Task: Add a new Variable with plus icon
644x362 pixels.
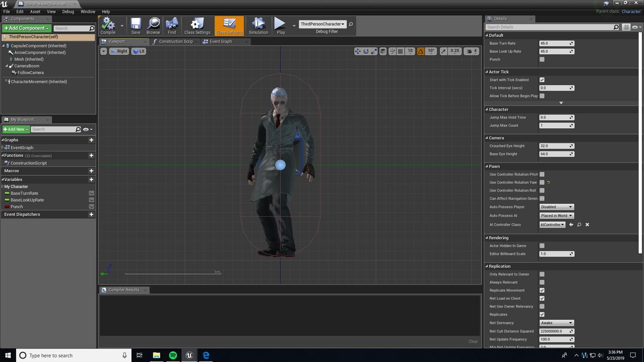Action: [91, 180]
